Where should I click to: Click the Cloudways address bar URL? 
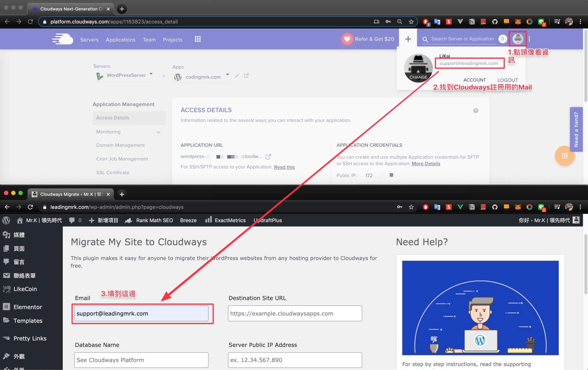click(114, 22)
